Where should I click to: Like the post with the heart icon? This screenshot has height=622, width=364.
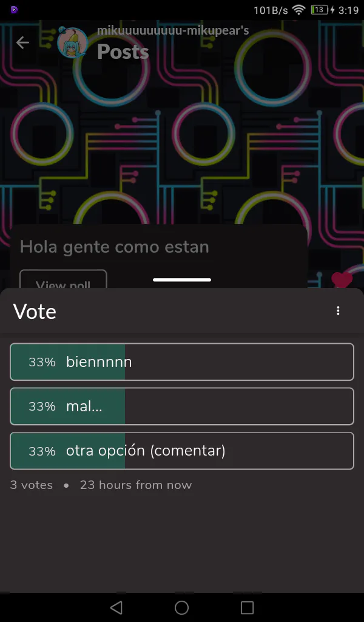point(342,279)
